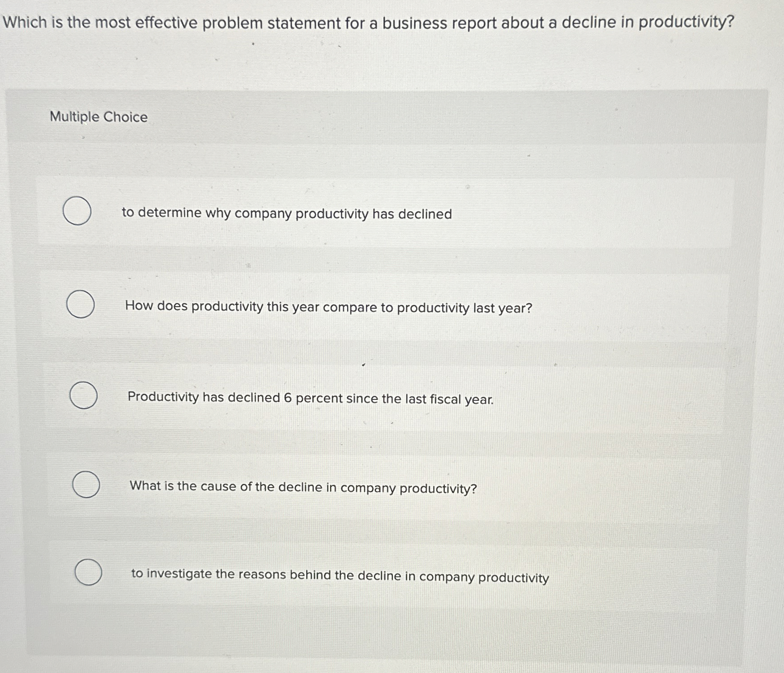Click the answer text about comparing productivity year to year
784x673 pixels.
coord(328,308)
